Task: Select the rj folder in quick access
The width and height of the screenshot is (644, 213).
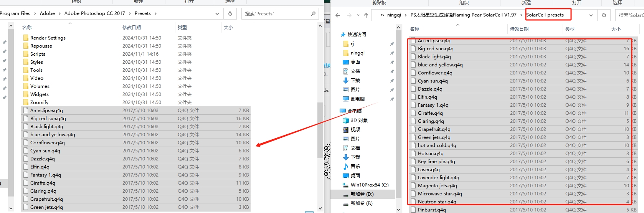Action: click(x=352, y=44)
